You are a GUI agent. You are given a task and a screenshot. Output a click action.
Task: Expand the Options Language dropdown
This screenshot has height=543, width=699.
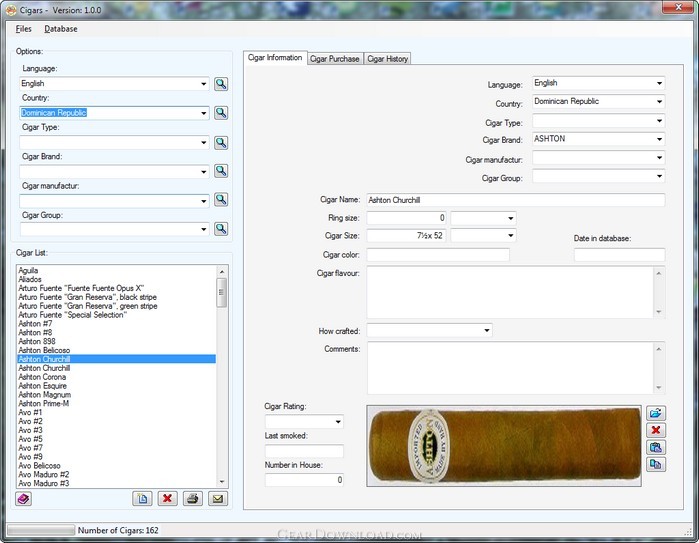204,84
